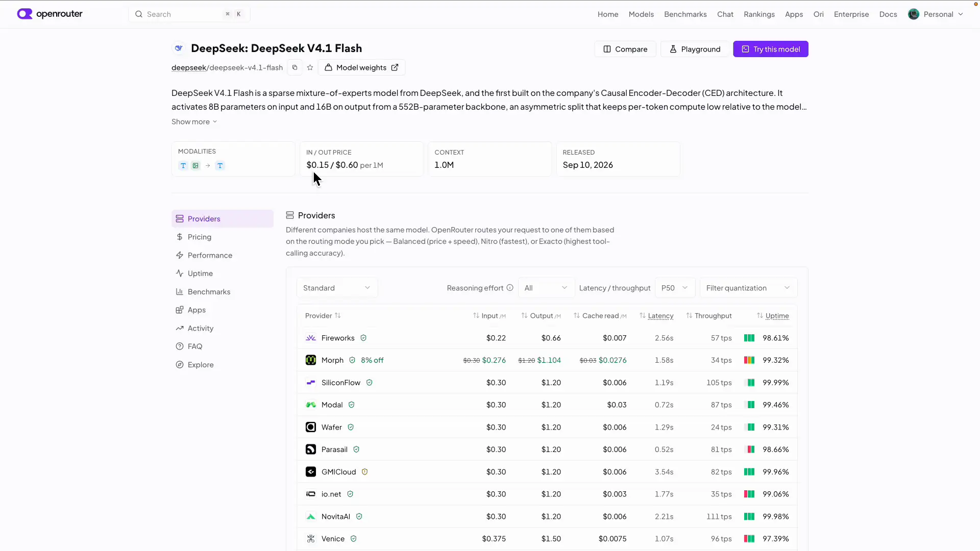Screen dimensions: 980x551
Task: Select the Performance sidebar section
Action: (x=223, y=255)
